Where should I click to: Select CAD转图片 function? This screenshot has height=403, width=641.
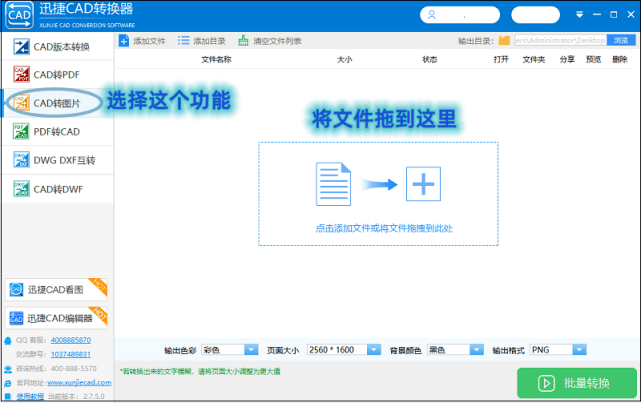click(x=58, y=103)
